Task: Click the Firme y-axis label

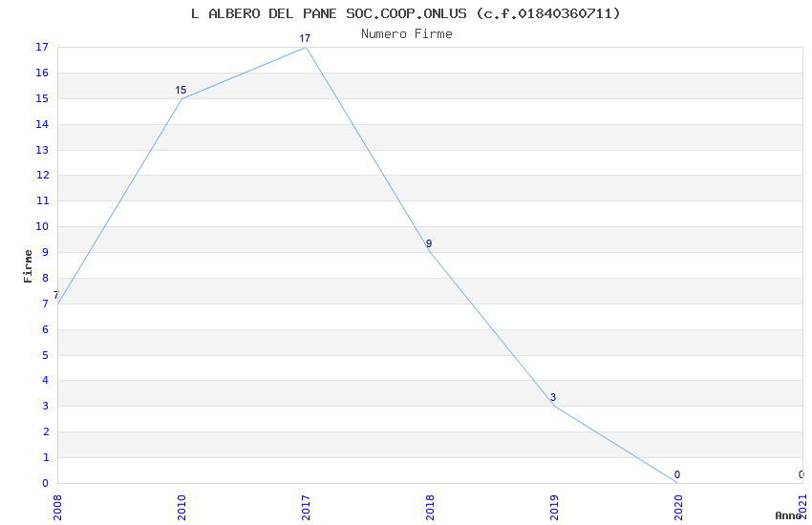Action: tap(28, 266)
